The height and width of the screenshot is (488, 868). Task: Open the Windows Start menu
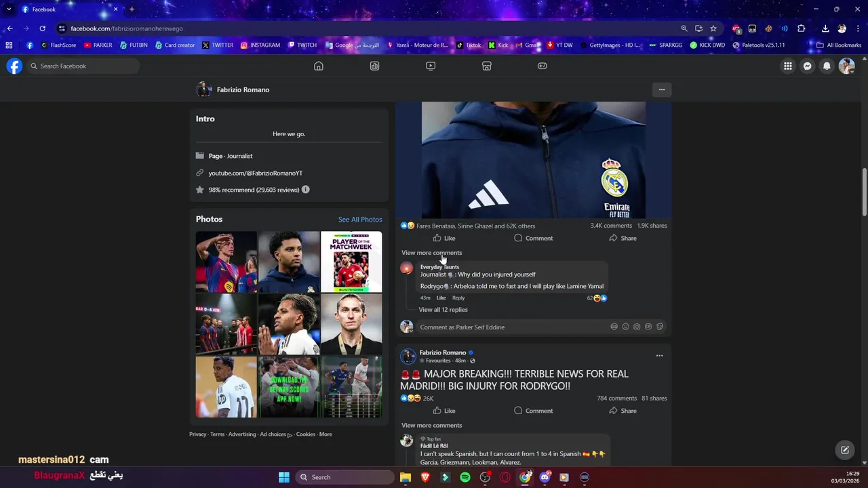[284, 477]
